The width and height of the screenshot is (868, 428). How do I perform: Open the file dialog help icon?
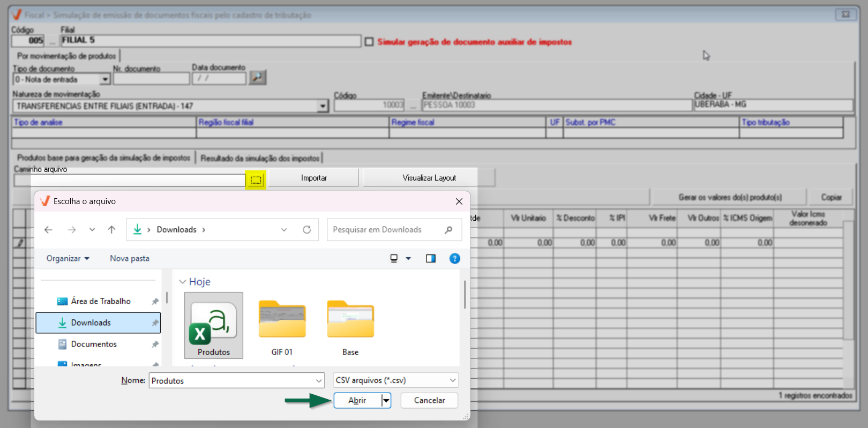point(454,259)
